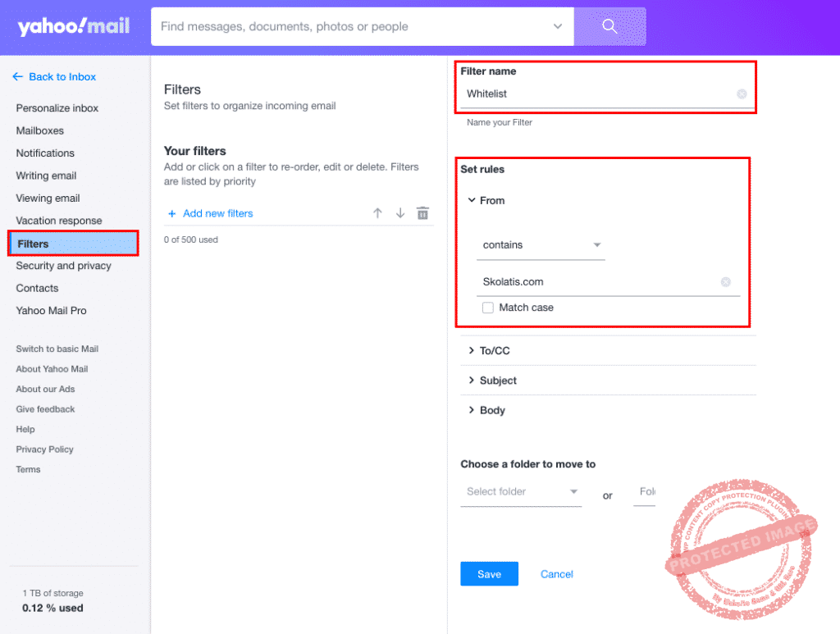
Task: Expand the Subject rule section
Action: click(x=472, y=381)
